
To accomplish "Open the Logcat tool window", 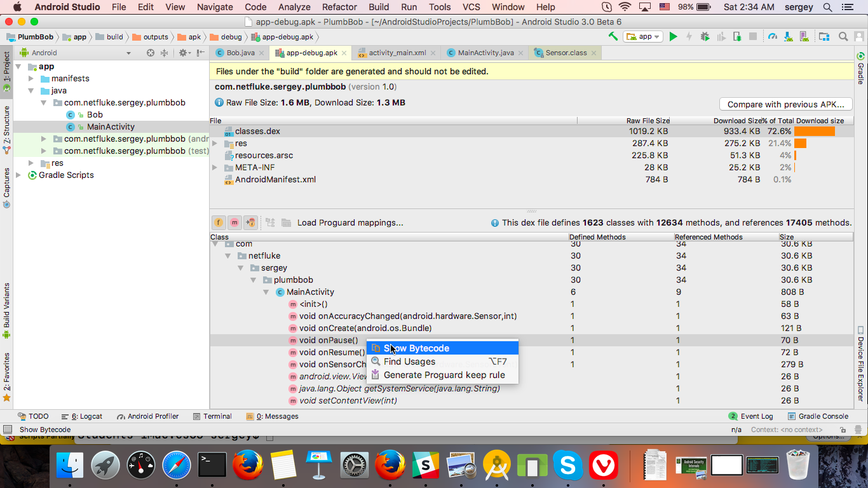I will point(82,416).
